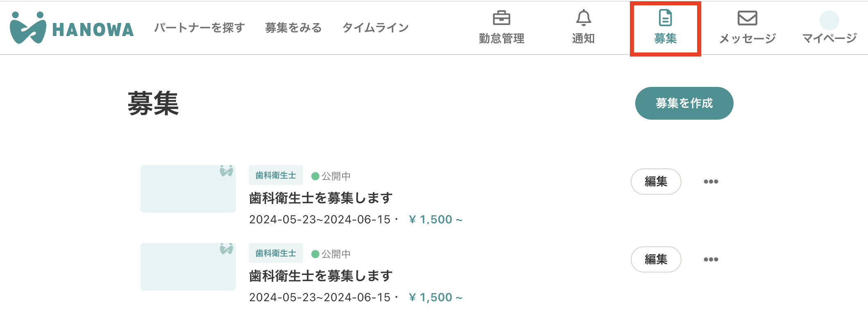Click 編集 on the second listing
The width and height of the screenshot is (868, 309).
coord(656,259)
